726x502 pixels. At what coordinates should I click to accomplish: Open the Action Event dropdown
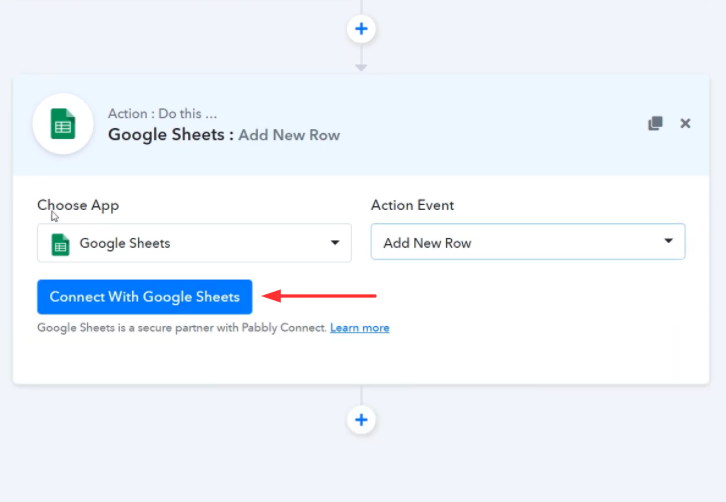point(528,242)
